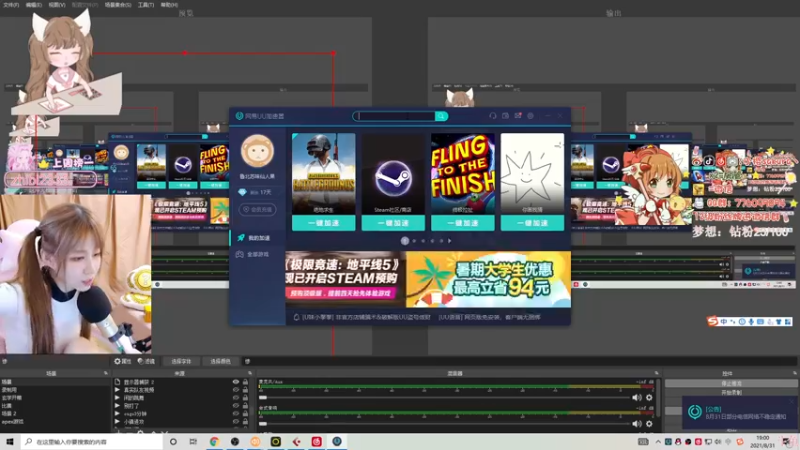Select the rocket 'My acceleration' sidebar tab
The width and height of the screenshot is (800, 450).
pyautogui.click(x=257, y=238)
